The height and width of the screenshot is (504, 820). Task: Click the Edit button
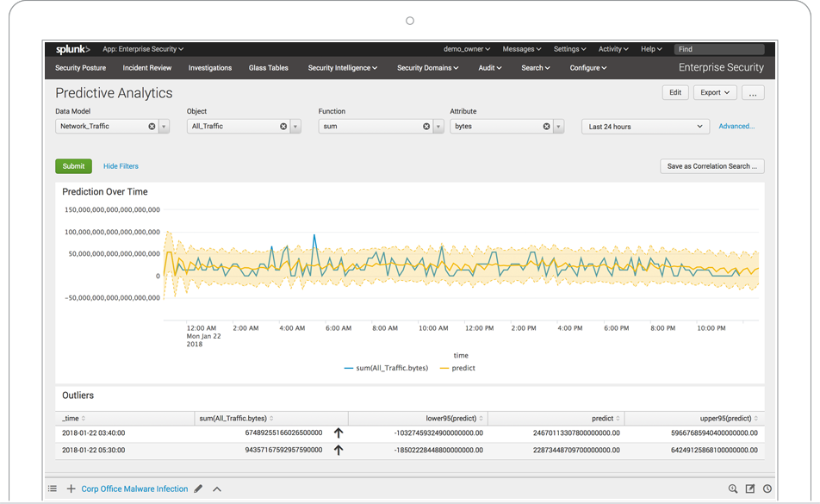pyautogui.click(x=675, y=92)
